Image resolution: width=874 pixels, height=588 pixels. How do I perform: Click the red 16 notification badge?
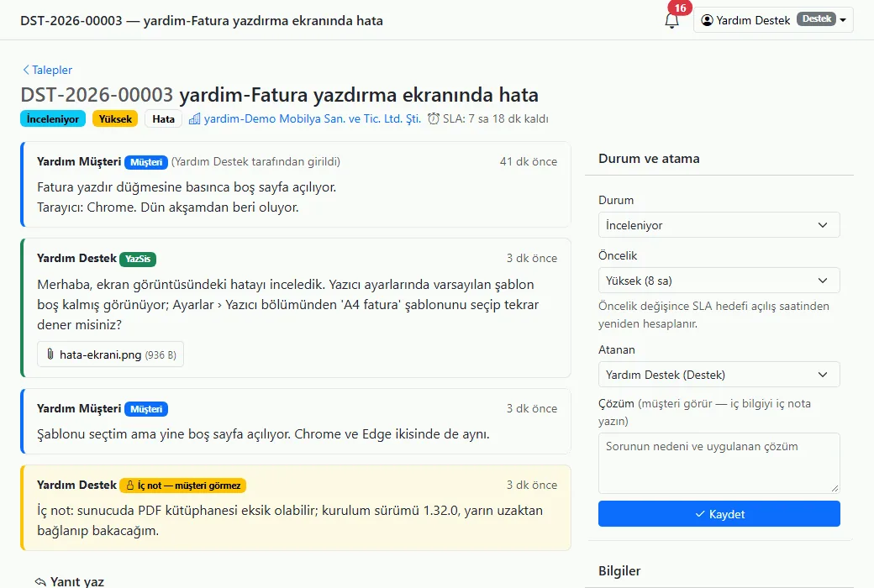[x=680, y=8]
